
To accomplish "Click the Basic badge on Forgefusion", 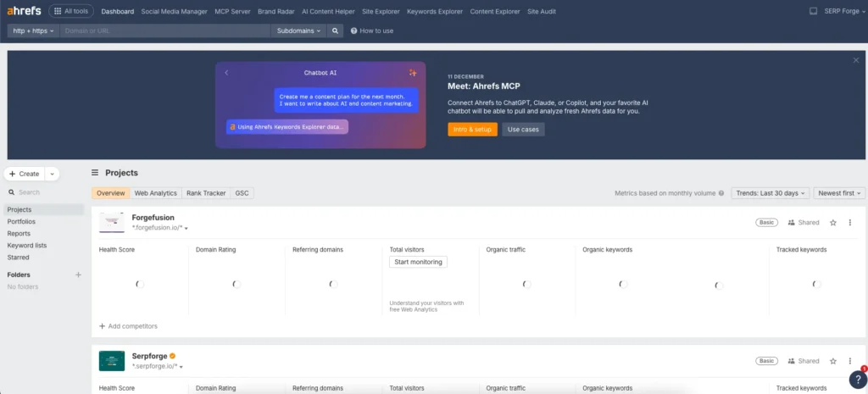I will (x=766, y=223).
